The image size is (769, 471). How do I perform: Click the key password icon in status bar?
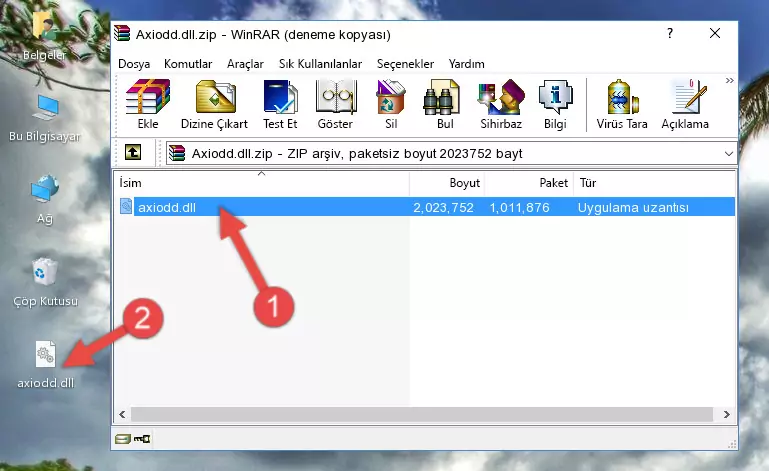pos(142,438)
